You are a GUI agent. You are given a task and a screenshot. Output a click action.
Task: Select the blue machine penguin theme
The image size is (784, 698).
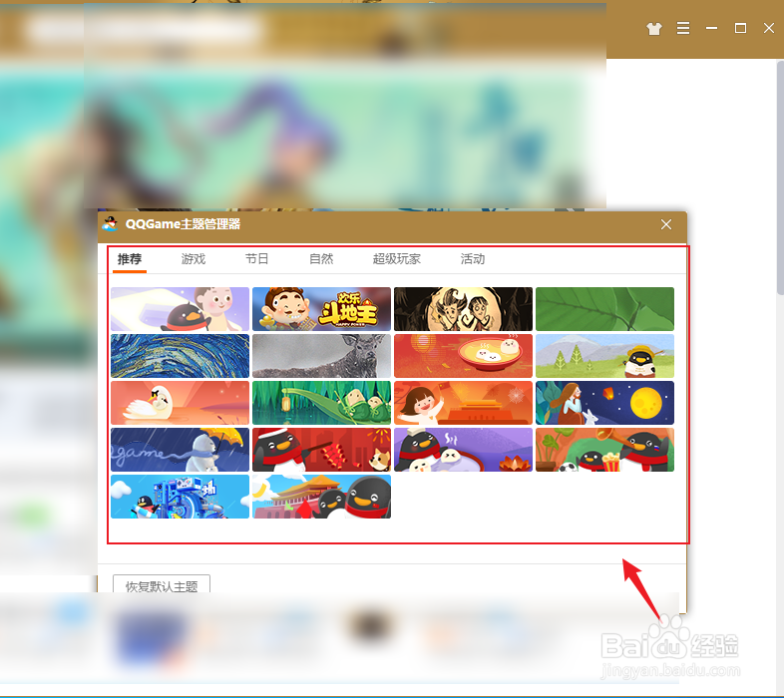(180, 497)
